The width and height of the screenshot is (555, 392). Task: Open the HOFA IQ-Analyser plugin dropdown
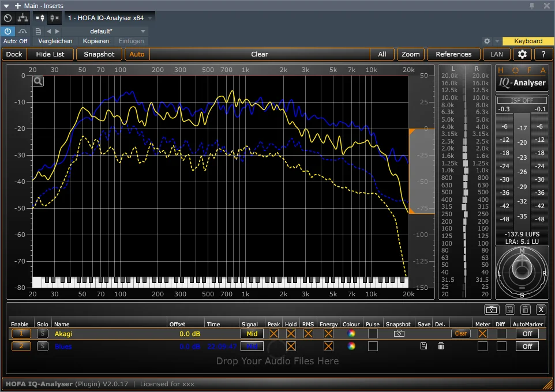pyautogui.click(x=150, y=18)
